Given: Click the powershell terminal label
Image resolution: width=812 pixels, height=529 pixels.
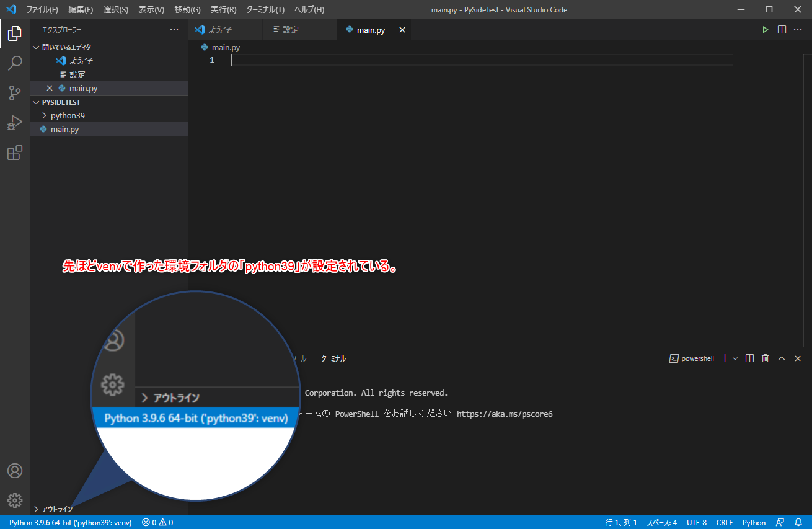Looking at the screenshot, I should [x=692, y=358].
